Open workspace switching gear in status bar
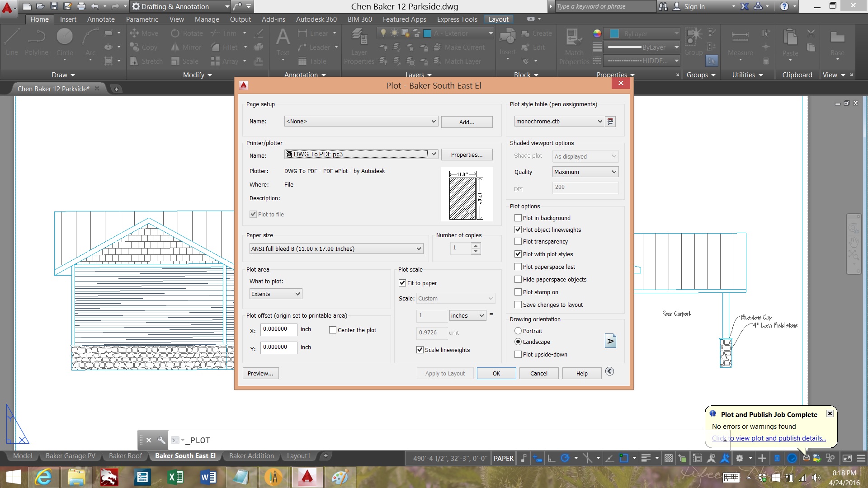Screen dimensions: 868x488 coord(740,458)
